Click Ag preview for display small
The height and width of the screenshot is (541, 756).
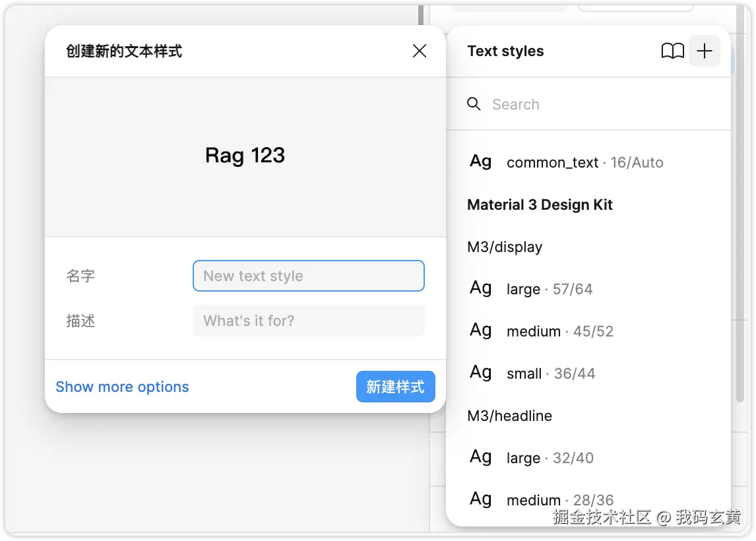click(481, 373)
